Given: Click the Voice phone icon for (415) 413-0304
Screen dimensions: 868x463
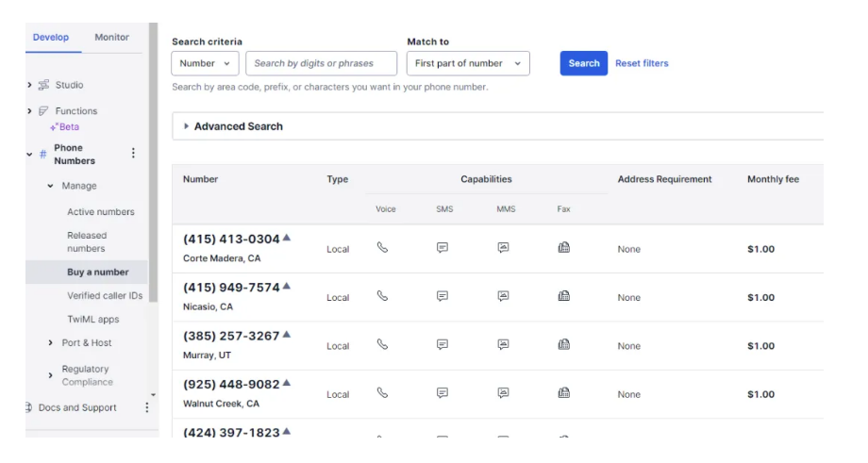Looking at the screenshot, I should tap(382, 248).
